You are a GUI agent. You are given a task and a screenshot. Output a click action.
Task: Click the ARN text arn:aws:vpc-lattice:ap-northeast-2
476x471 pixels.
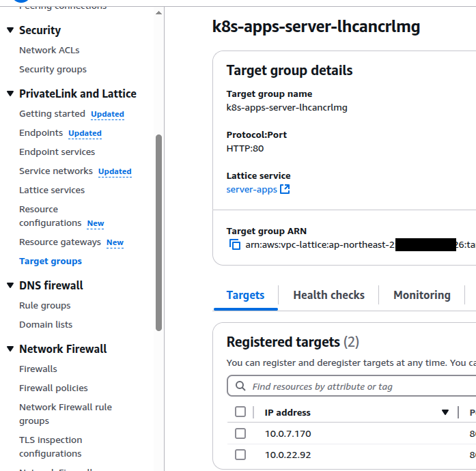320,244
